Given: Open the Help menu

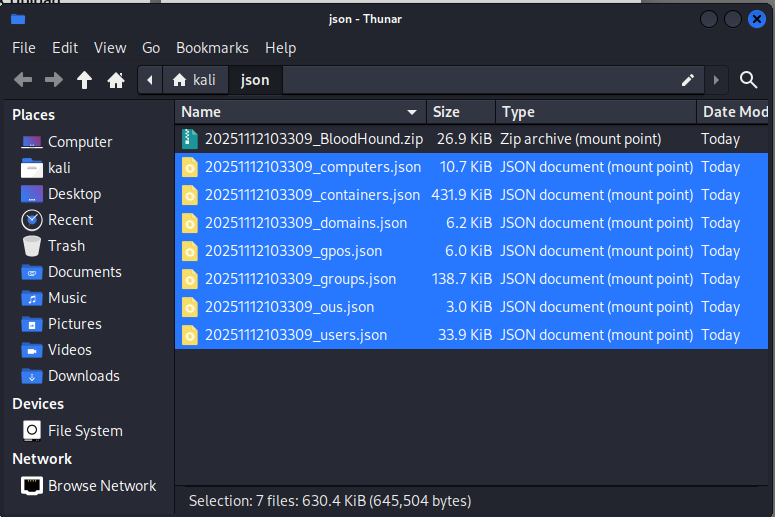Looking at the screenshot, I should coord(280,48).
